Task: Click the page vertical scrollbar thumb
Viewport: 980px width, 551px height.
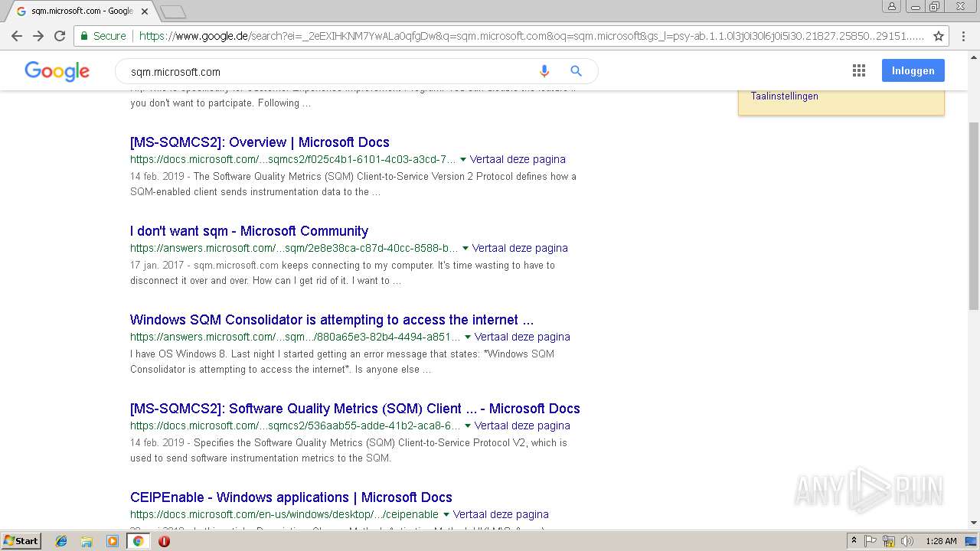Action: click(x=974, y=216)
